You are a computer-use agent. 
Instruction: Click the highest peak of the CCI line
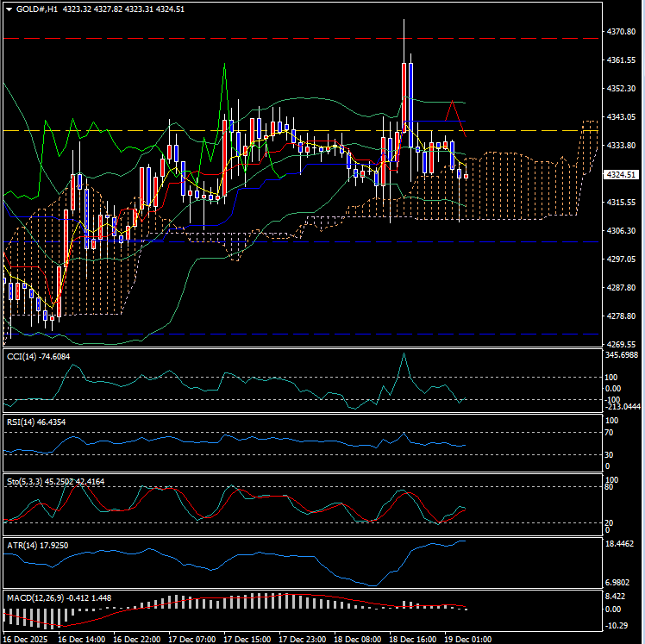point(402,354)
